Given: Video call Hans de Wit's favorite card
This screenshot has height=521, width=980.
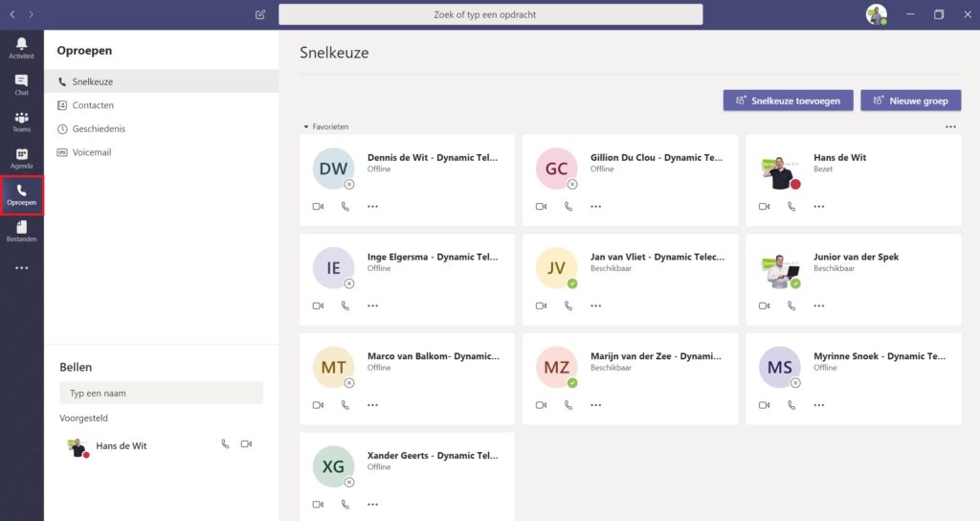Looking at the screenshot, I should [765, 207].
